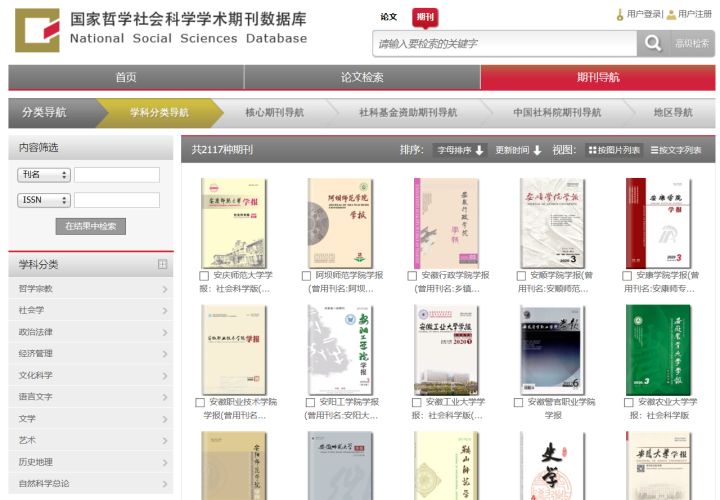Tick checkbox for 安徽行政学院学报
Image resolution: width=720 pixels, height=500 pixels.
(x=412, y=275)
